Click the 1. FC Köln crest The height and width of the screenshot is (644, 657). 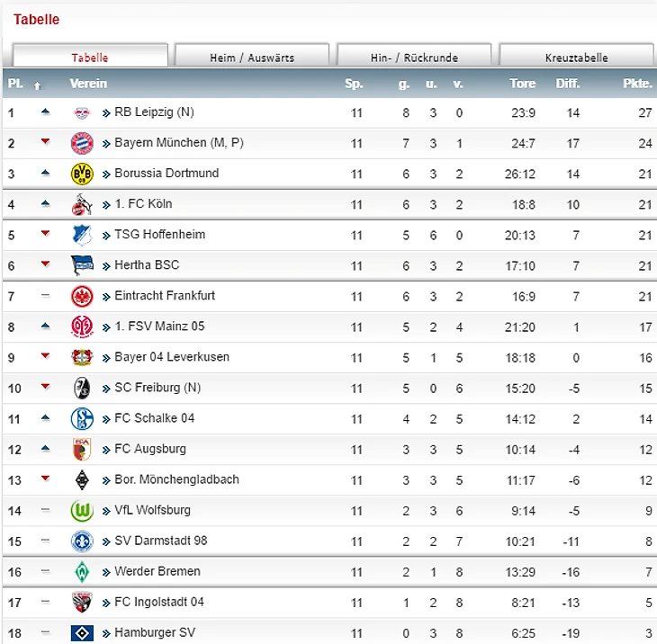[x=82, y=204]
